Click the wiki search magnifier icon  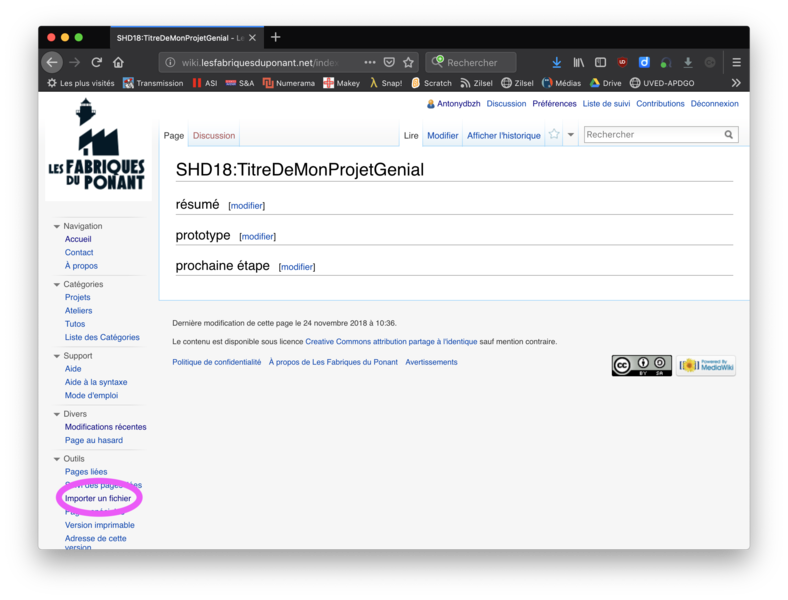[x=729, y=135]
